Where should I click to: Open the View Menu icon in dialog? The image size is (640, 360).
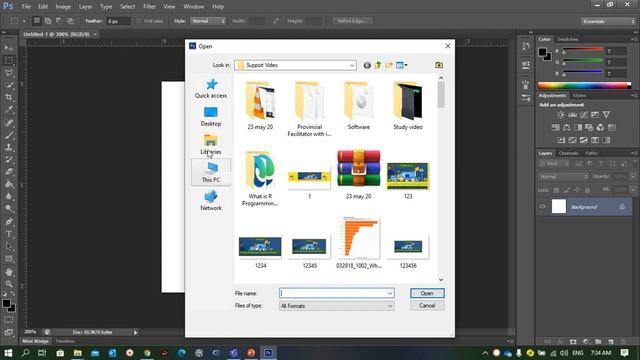[x=402, y=65]
